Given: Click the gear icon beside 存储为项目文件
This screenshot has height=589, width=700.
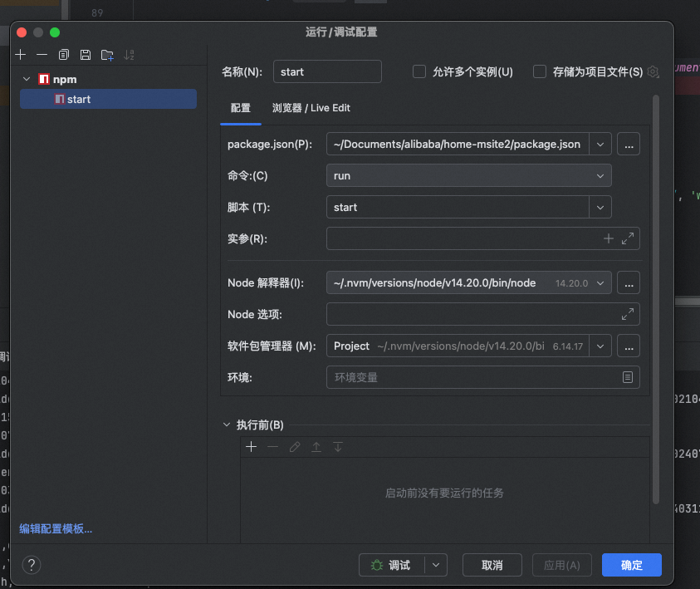Looking at the screenshot, I should click(x=653, y=71).
